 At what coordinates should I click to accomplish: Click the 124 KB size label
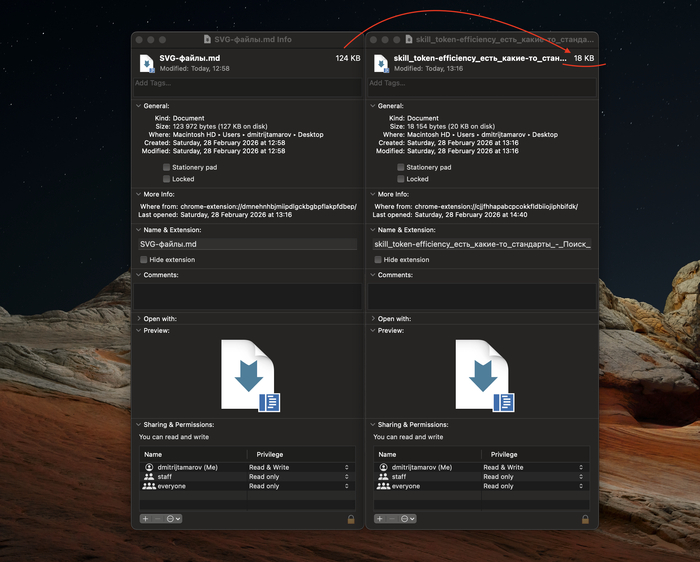[348, 58]
